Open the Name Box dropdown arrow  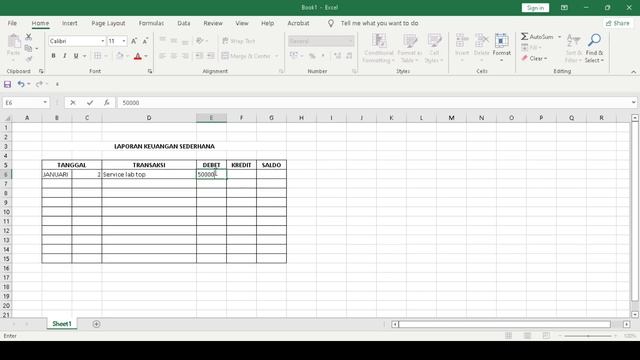(45, 102)
